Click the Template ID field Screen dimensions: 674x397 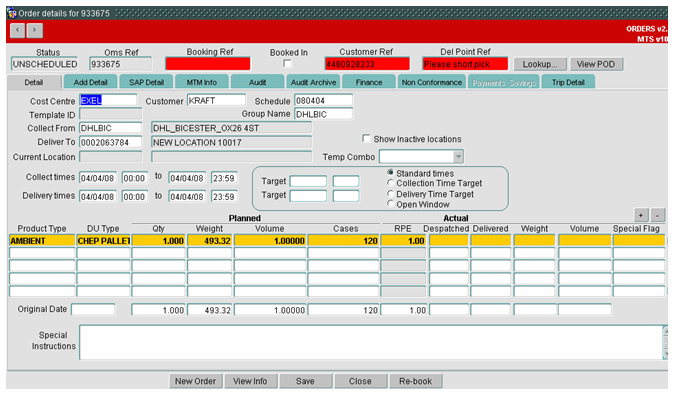tap(110, 114)
